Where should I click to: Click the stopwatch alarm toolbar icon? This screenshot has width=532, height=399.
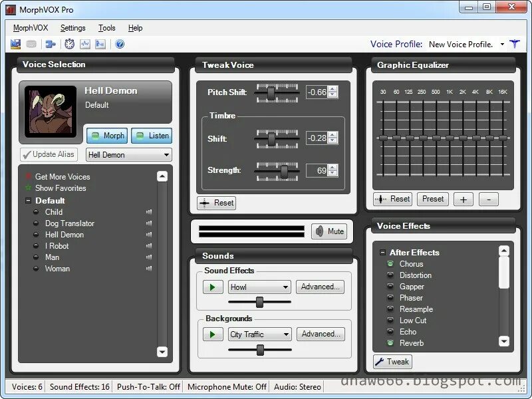[x=70, y=44]
